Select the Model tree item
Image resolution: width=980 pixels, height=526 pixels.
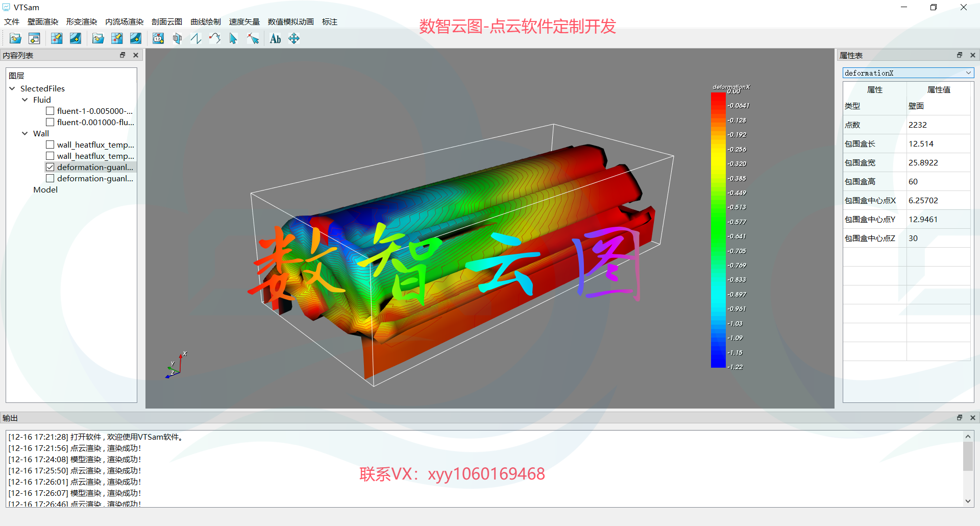click(x=45, y=189)
